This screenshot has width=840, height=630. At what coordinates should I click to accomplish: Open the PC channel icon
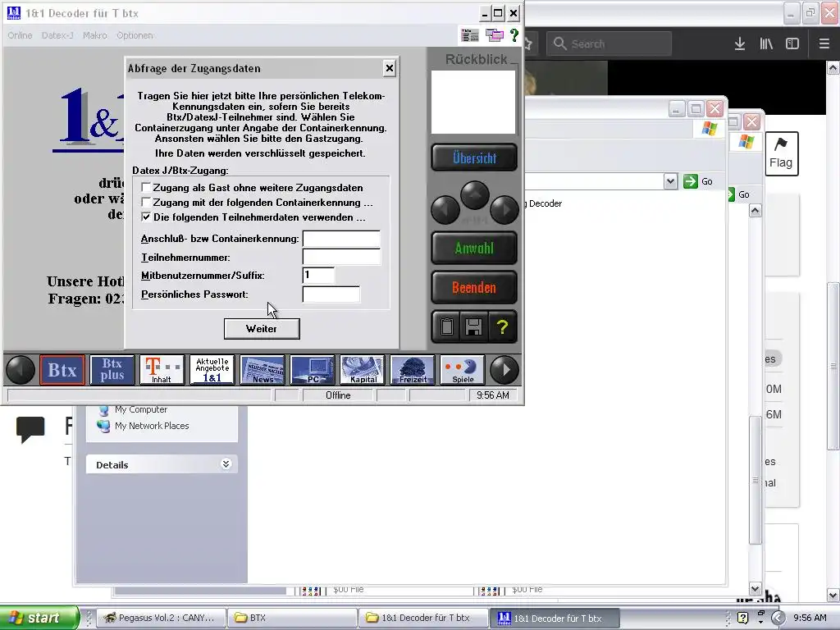313,370
